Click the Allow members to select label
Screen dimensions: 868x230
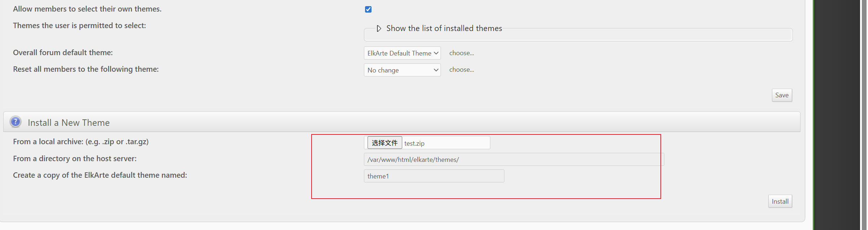coord(87,9)
